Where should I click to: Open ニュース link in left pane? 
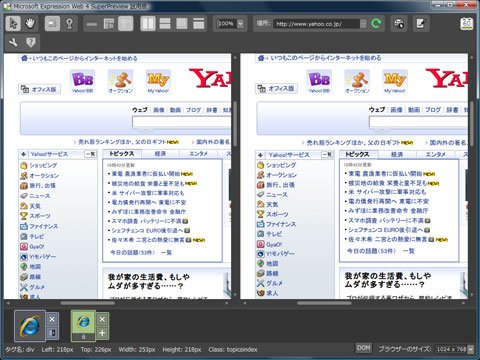(40, 196)
